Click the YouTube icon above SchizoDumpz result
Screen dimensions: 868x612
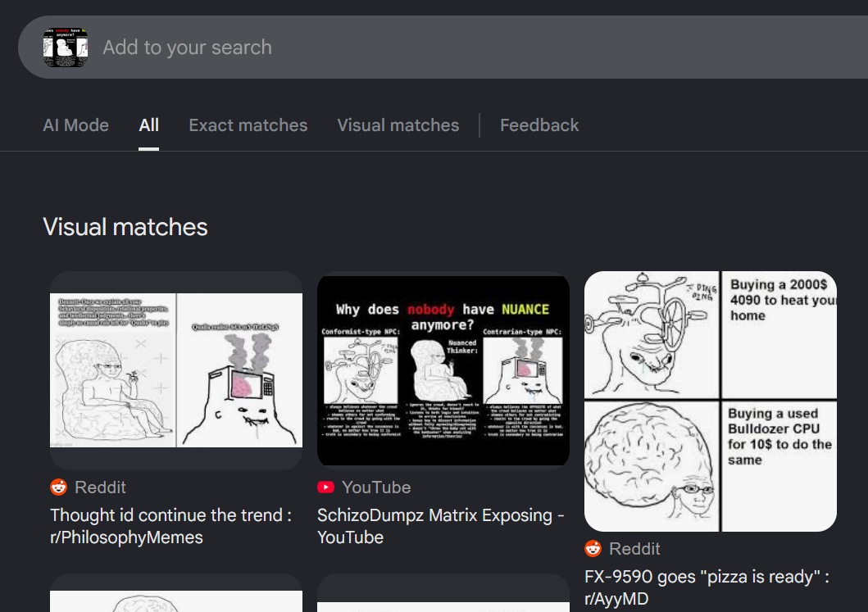(x=325, y=487)
